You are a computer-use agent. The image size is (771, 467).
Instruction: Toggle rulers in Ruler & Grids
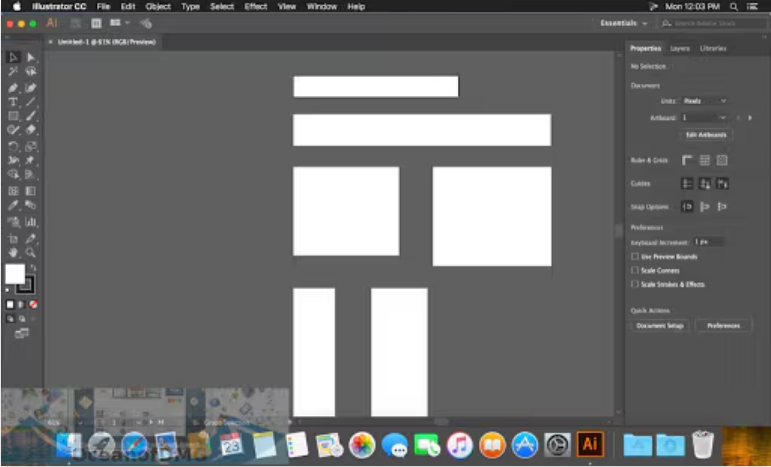point(687,160)
